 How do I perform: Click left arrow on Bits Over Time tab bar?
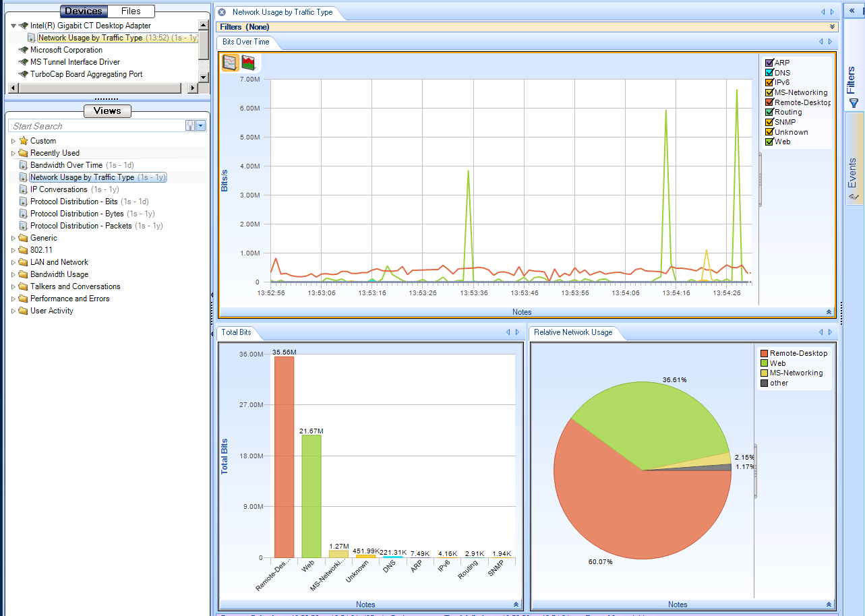pos(821,42)
